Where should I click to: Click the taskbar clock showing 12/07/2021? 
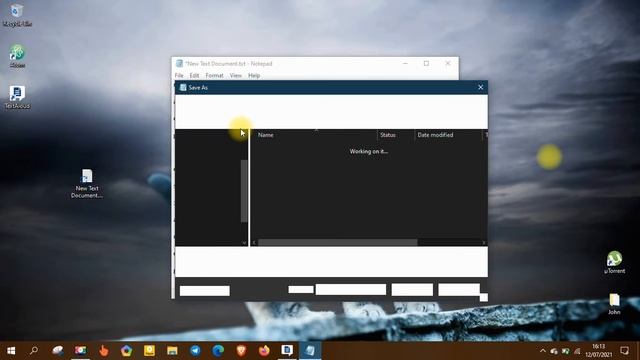point(598,351)
